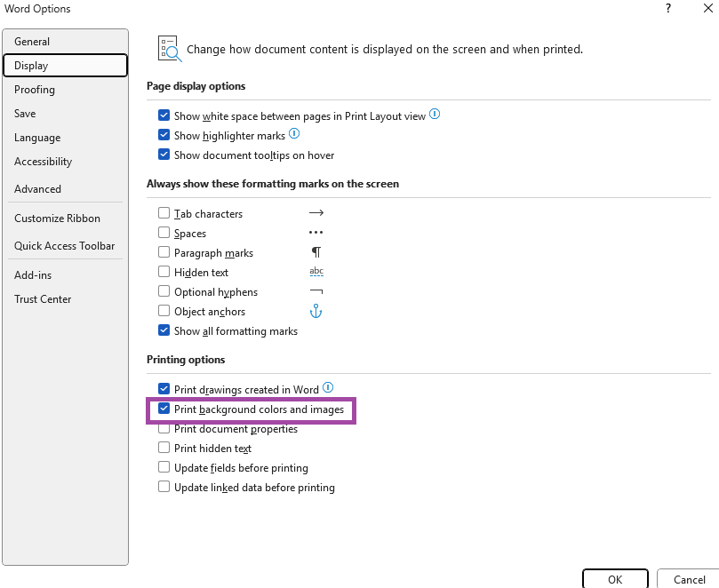This screenshot has width=719, height=588.
Task: Enable Print hidden text checkbox
Action: pos(164,449)
